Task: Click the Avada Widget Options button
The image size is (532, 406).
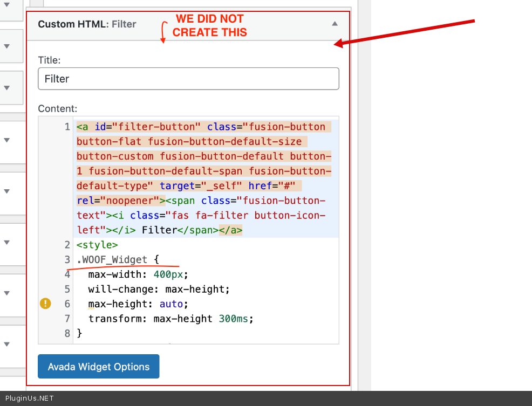Action: tap(98, 367)
